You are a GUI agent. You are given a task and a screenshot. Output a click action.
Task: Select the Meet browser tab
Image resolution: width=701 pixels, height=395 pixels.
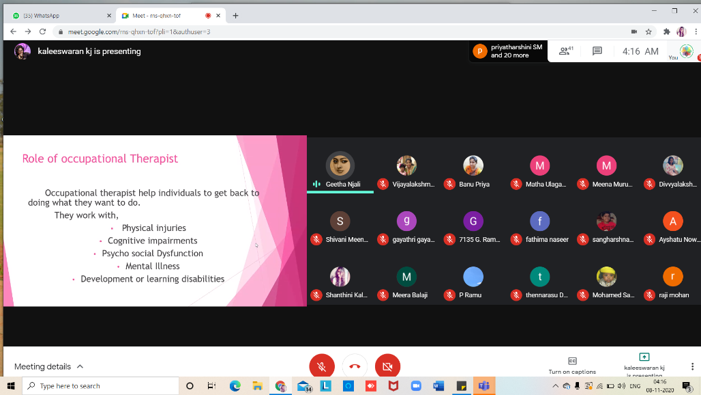click(170, 16)
